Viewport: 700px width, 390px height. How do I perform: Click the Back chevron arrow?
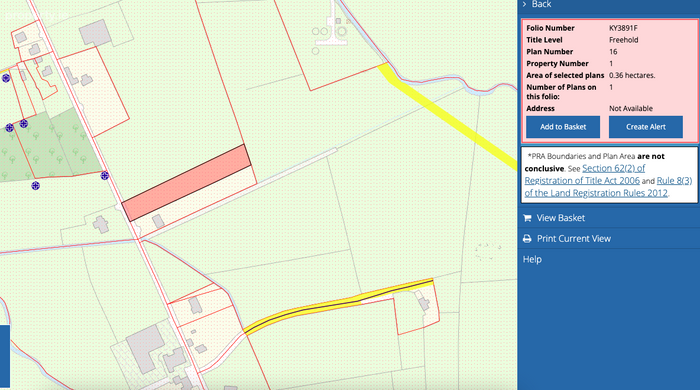coord(525,4)
